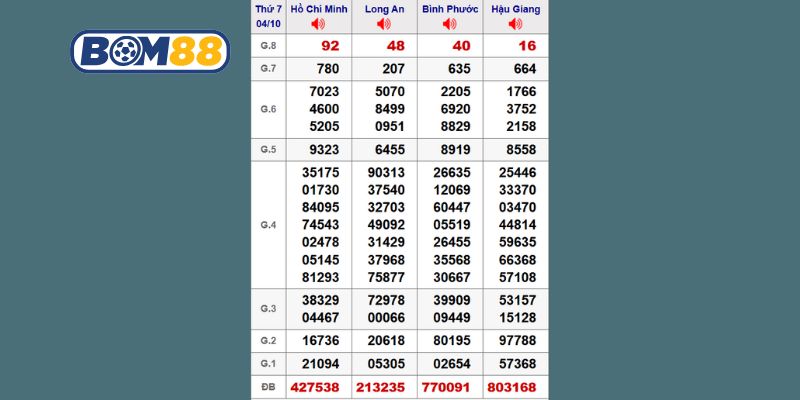Image resolution: width=800 pixels, height=400 pixels.
Task: Click G.1 number 05305 for Long An
Action: coord(385,362)
